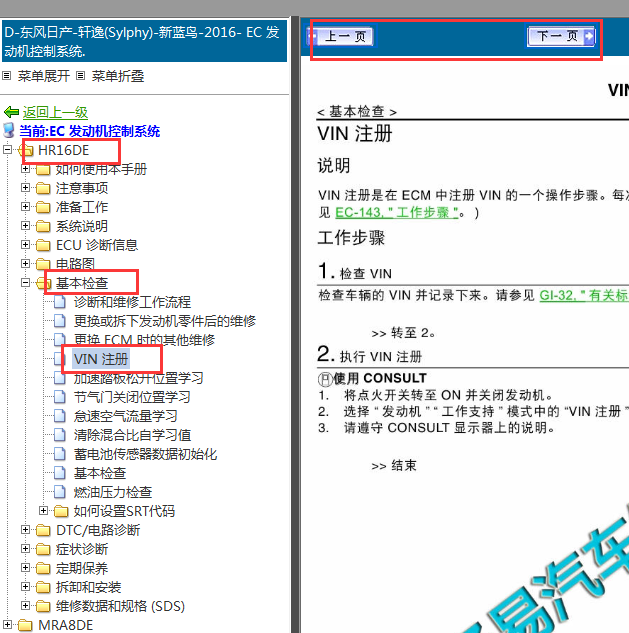Expand the 注意事项 folder
629x633 pixels.
(x=25, y=188)
